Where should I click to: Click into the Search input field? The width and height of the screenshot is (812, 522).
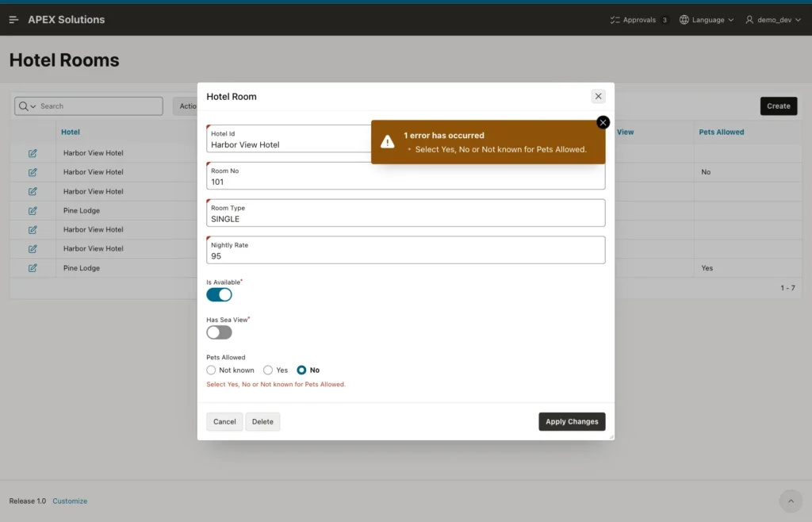[100, 106]
